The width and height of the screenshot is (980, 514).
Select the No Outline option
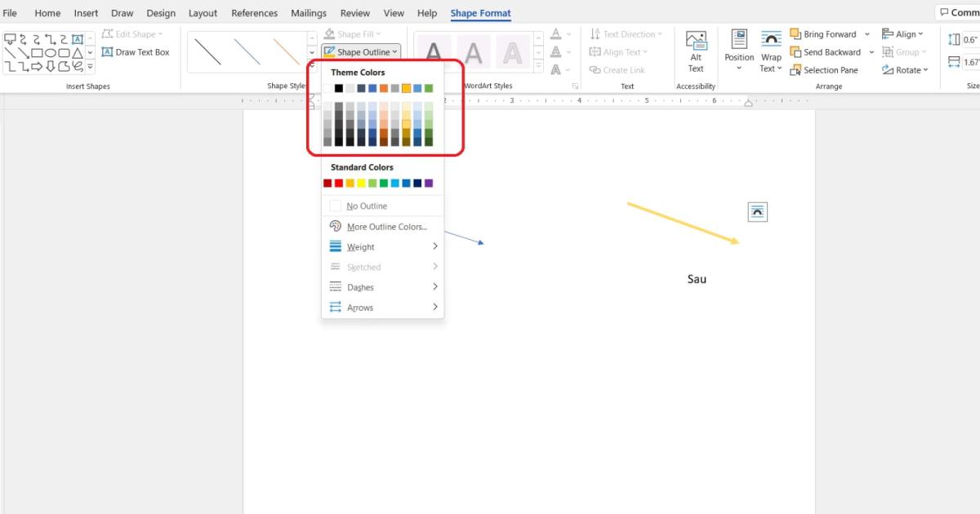tap(367, 206)
